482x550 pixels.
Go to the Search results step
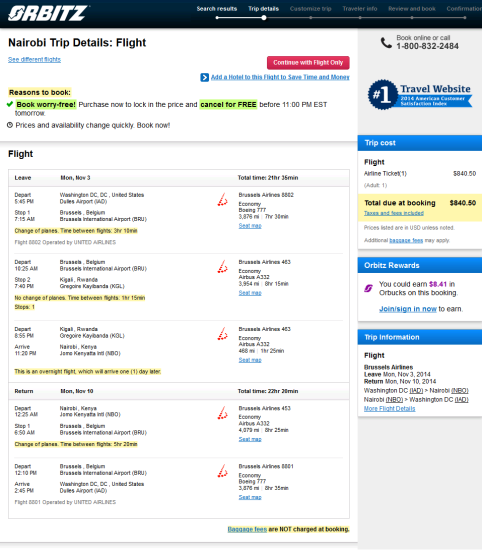(216, 9)
